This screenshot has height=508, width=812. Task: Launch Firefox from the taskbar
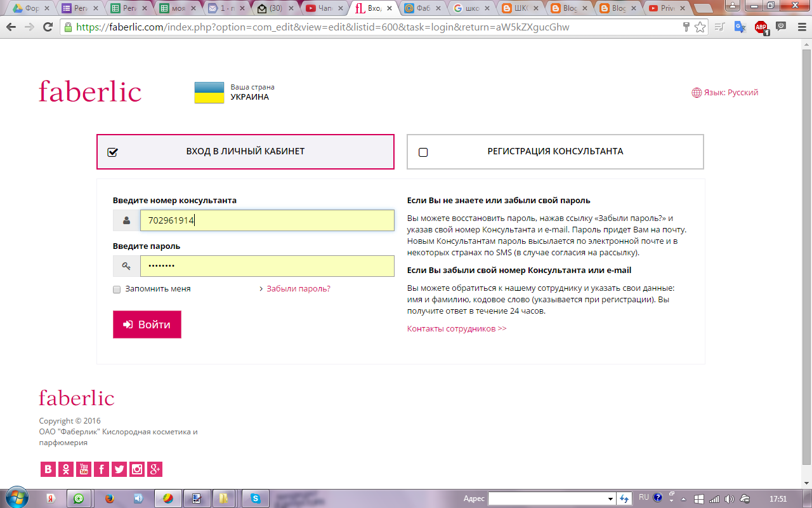[108, 498]
